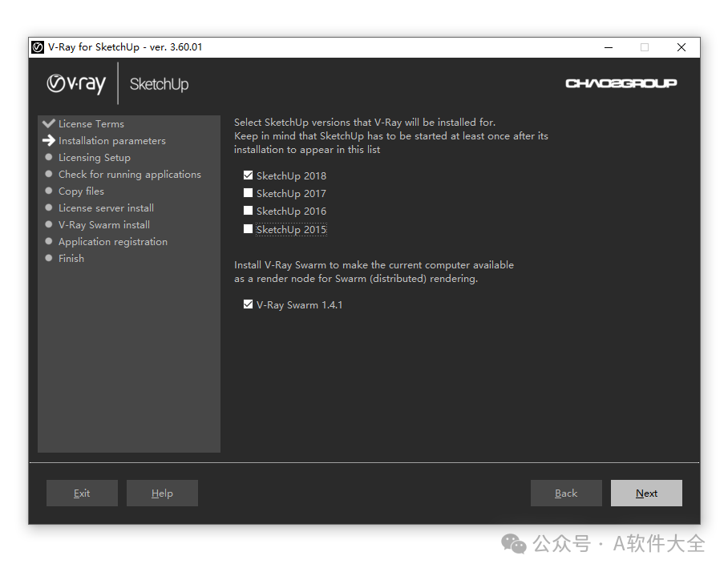
Task: Select the Installation parameters step
Action: [112, 140]
